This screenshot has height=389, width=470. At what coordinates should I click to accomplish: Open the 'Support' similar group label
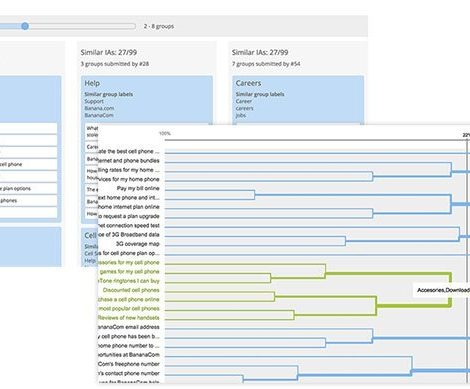coord(94,101)
